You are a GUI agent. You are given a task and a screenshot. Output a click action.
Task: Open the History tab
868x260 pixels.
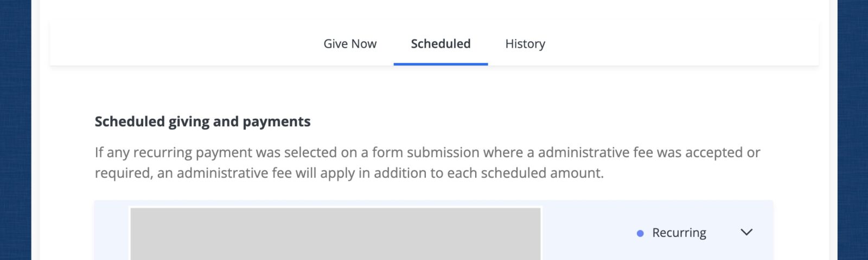[x=525, y=44]
